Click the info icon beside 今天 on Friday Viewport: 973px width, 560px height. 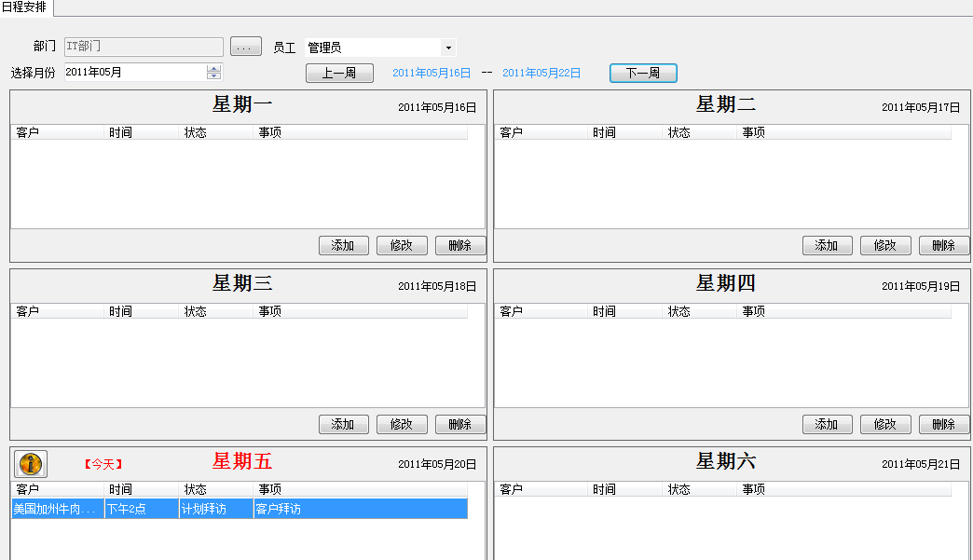[31, 464]
